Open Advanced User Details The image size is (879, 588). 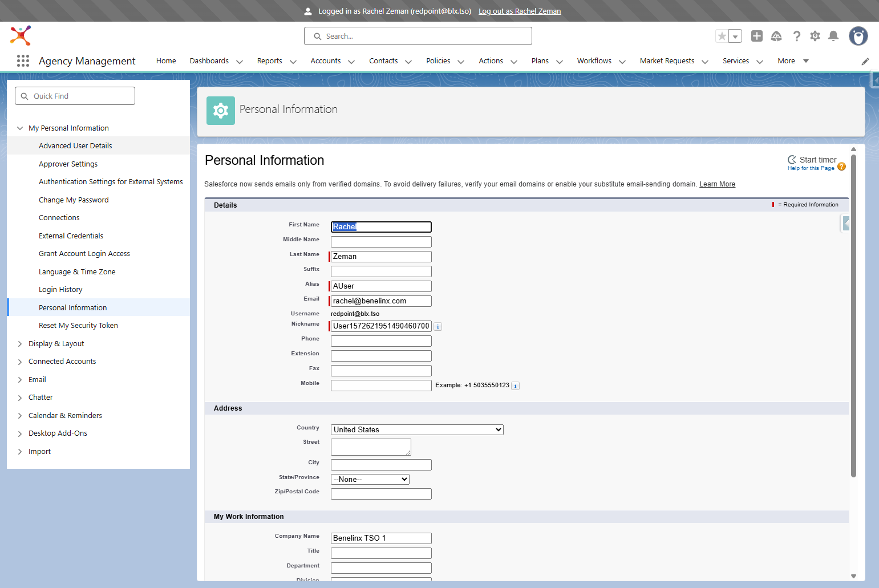click(x=75, y=146)
